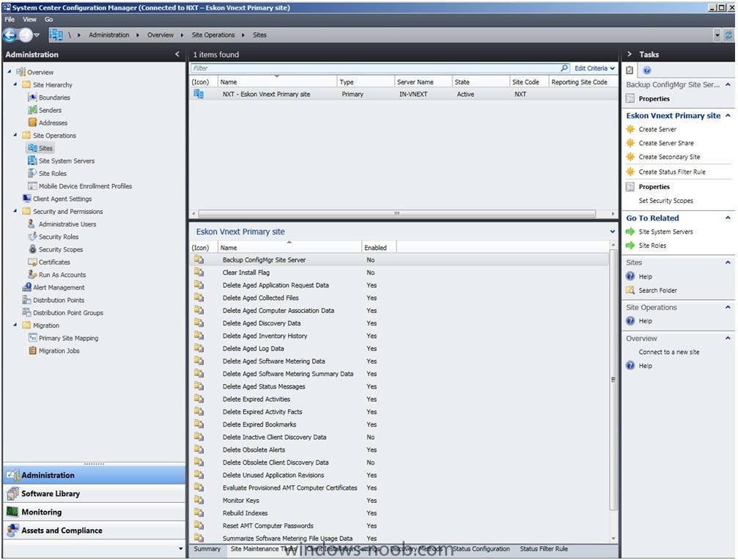The image size is (738, 560).
Task: Select the Delete Aged Discovery Data row
Action: click(x=400, y=323)
